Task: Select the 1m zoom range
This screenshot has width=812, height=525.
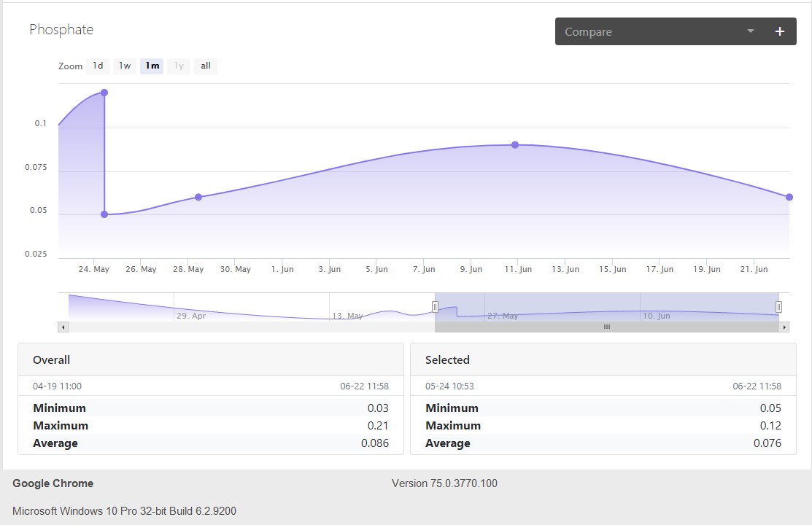Action: (x=152, y=66)
